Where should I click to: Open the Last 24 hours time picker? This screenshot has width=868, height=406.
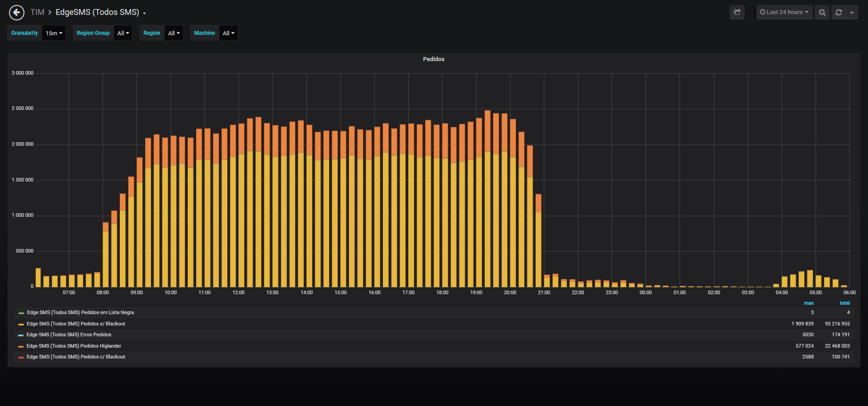point(784,12)
